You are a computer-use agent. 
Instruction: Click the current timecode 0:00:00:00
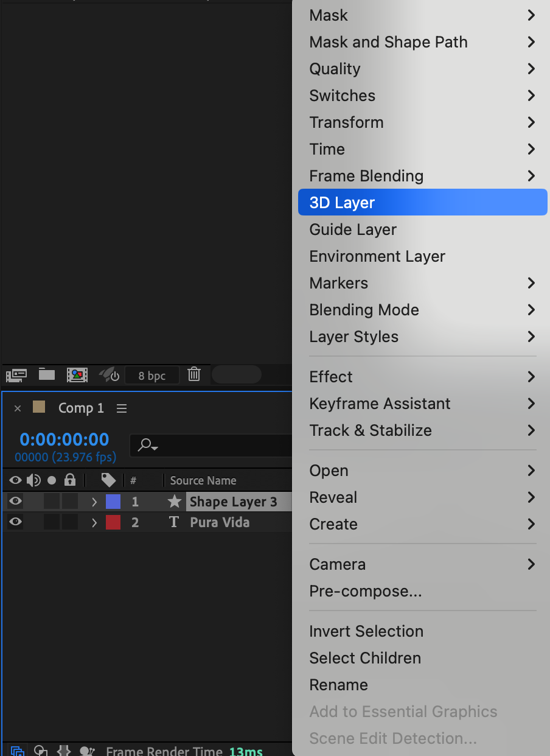64,439
